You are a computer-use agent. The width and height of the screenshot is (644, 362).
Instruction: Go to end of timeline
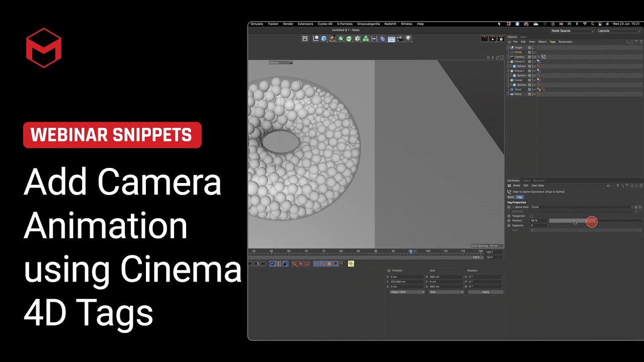[x=263, y=263]
